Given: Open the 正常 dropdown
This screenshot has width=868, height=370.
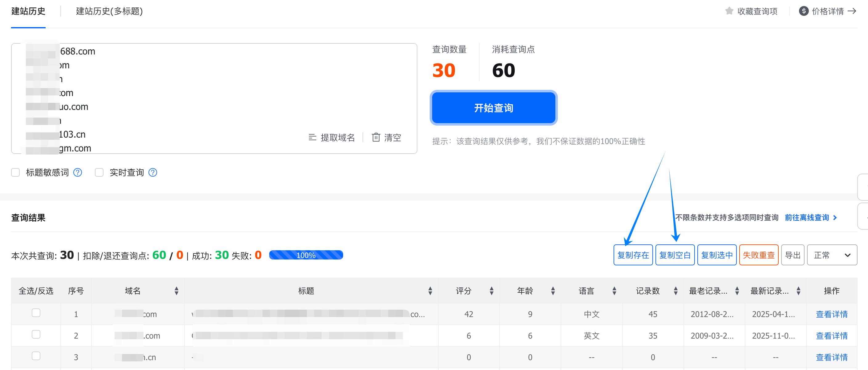Looking at the screenshot, I should pos(832,255).
